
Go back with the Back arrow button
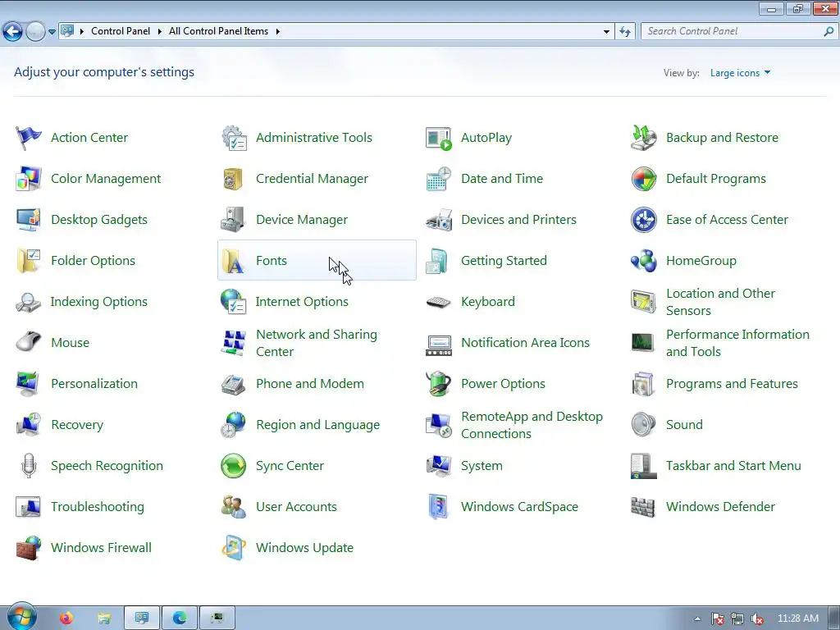(13, 32)
